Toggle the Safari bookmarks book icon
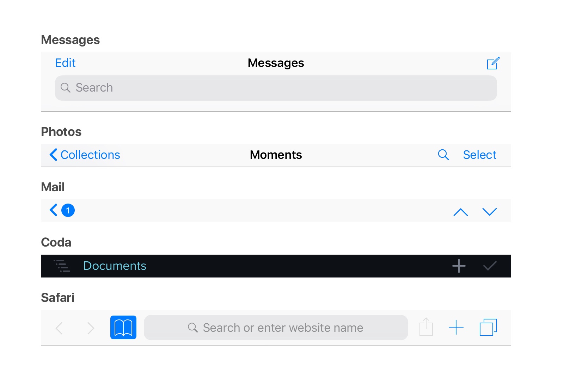 (x=123, y=328)
